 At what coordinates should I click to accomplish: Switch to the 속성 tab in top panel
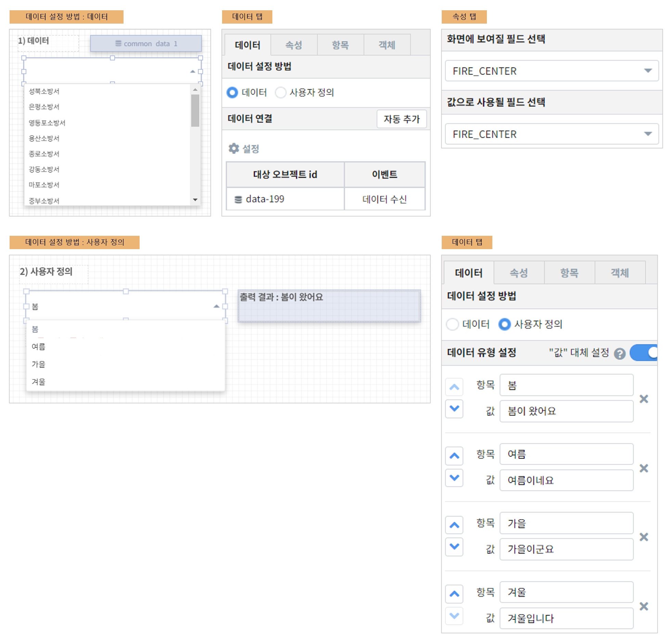pos(293,45)
